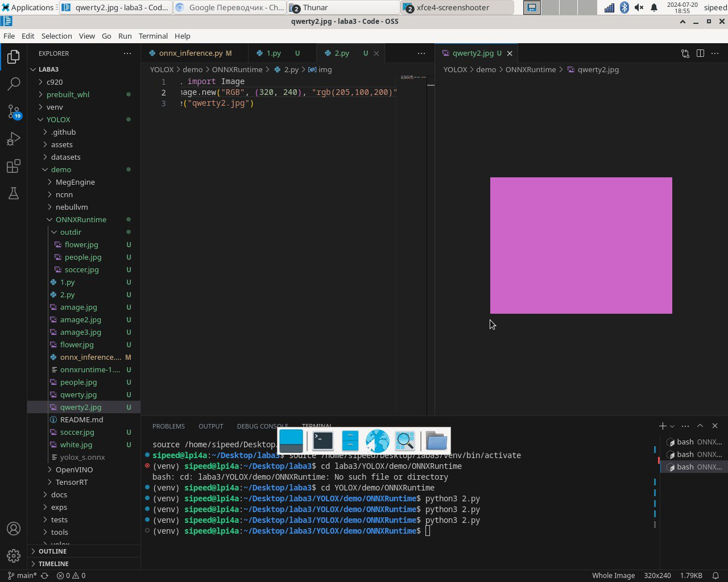728x582 pixels.
Task: Open the Search view in activity bar
Action: pyautogui.click(x=14, y=84)
